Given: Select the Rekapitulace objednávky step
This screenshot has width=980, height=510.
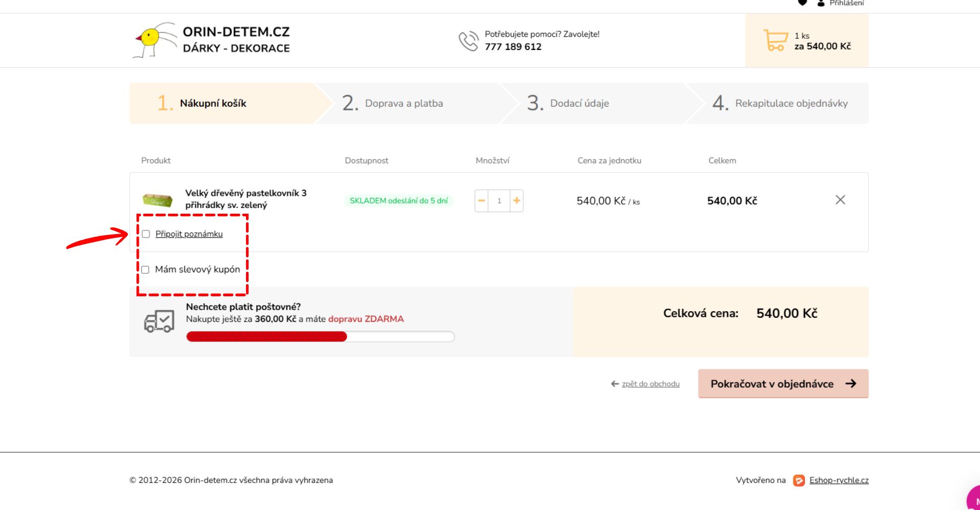Looking at the screenshot, I should (x=791, y=104).
